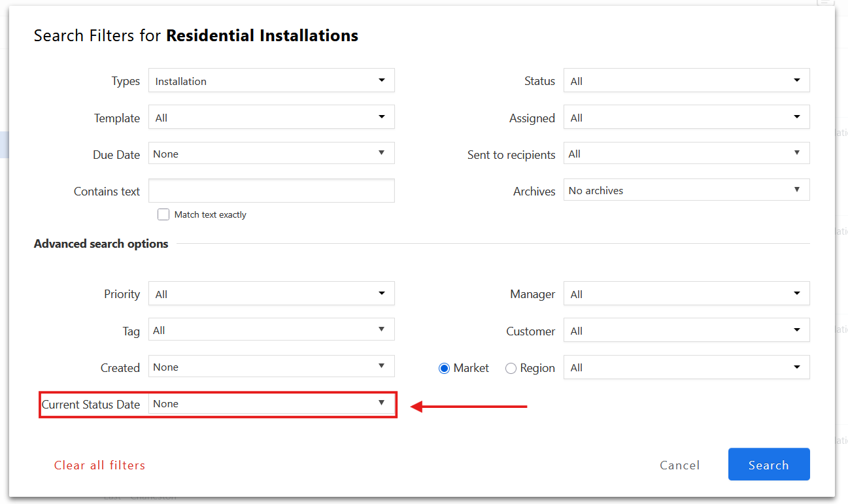Viewport: 848px width, 504px height.
Task: Click Clear all filters link
Action: [x=99, y=465]
